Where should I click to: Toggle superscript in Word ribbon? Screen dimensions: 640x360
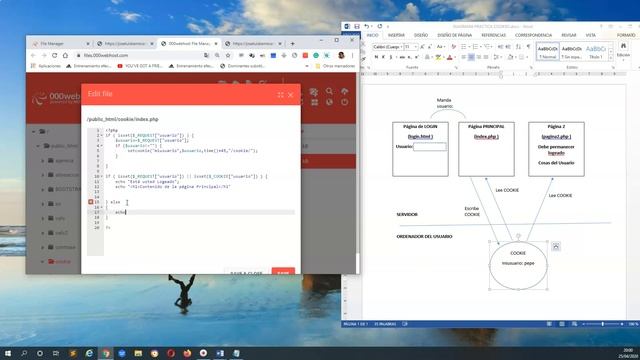(x=416, y=57)
